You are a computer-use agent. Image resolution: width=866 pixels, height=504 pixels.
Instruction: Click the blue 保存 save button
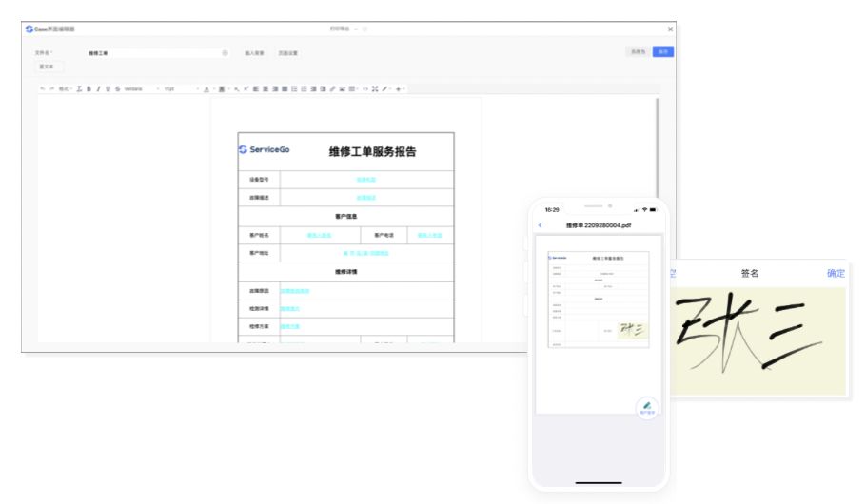pyautogui.click(x=662, y=51)
